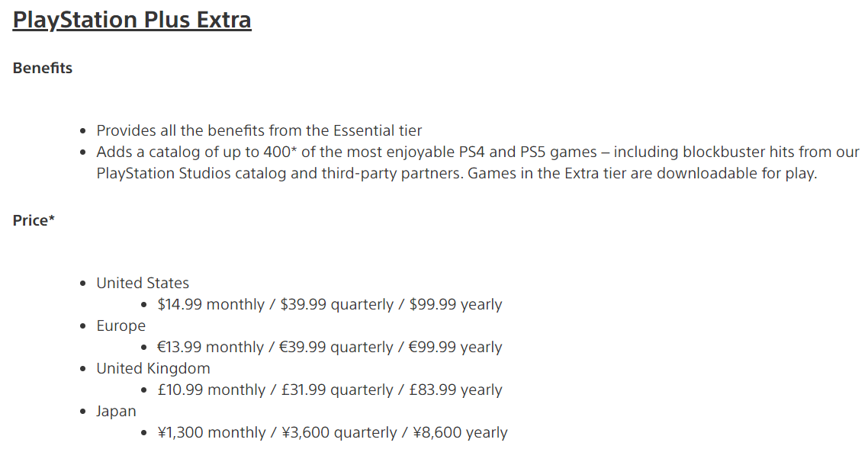Click the United Kingdom list item
868x449 pixels.
click(x=153, y=368)
